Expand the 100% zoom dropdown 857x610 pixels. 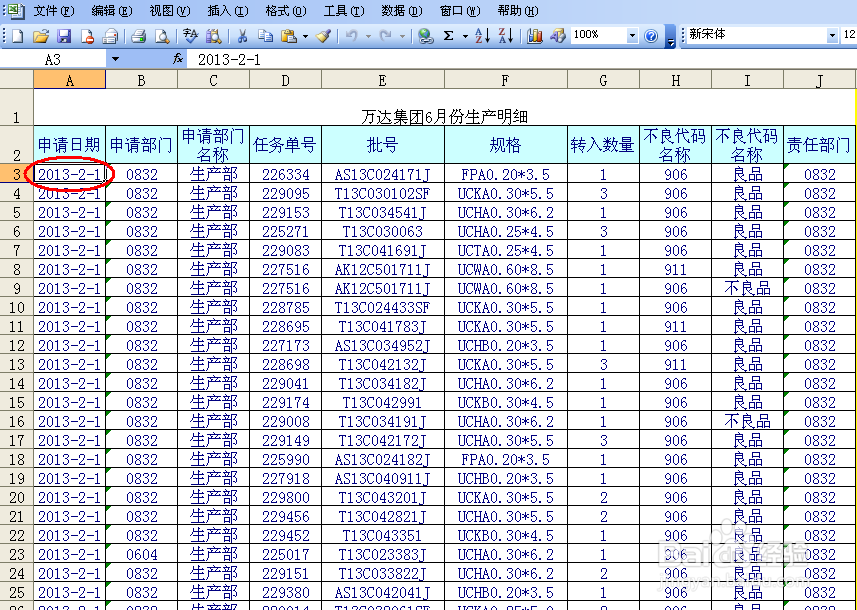(632, 36)
